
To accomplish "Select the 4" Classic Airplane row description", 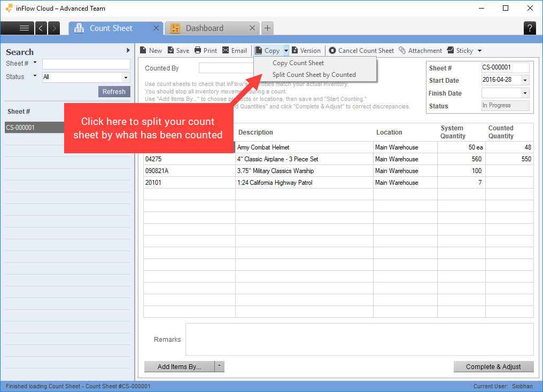I will click(x=304, y=159).
